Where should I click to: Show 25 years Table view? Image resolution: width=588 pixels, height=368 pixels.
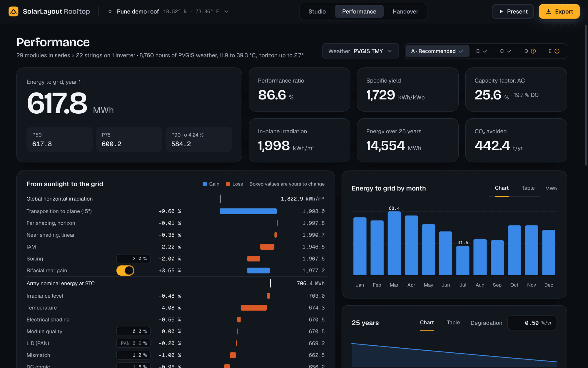[453, 323]
